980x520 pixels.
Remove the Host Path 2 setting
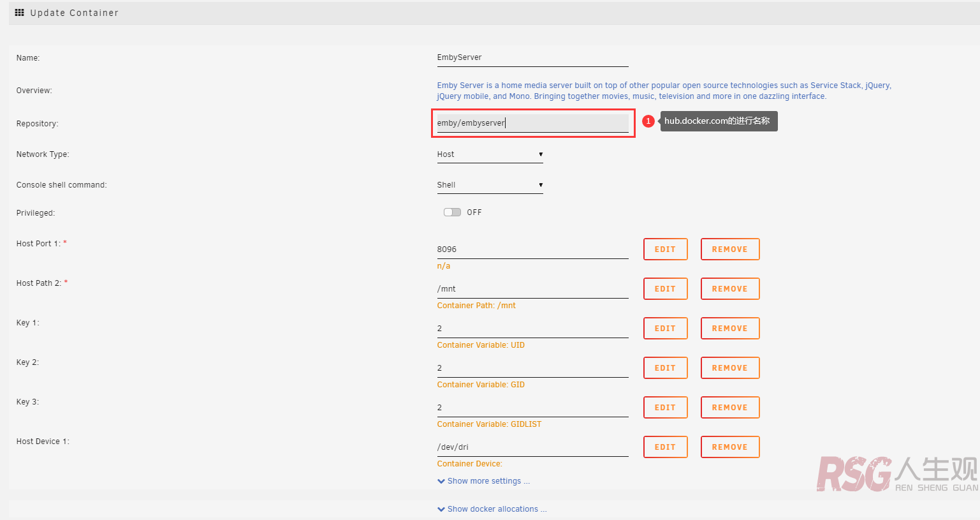coord(730,289)
